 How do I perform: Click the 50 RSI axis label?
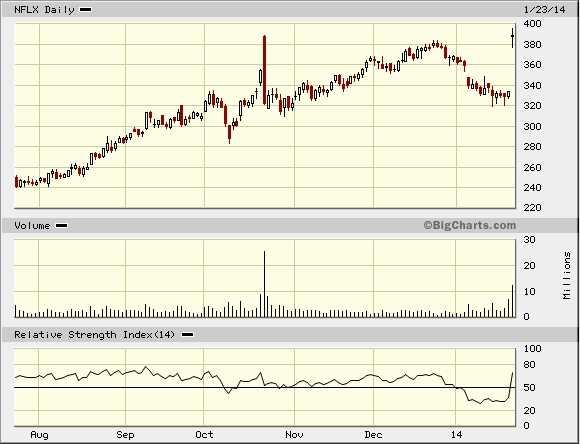[530, 388]
